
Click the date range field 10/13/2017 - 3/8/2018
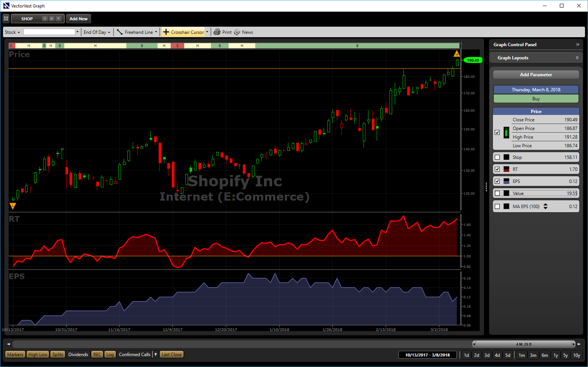pos(427,355)
